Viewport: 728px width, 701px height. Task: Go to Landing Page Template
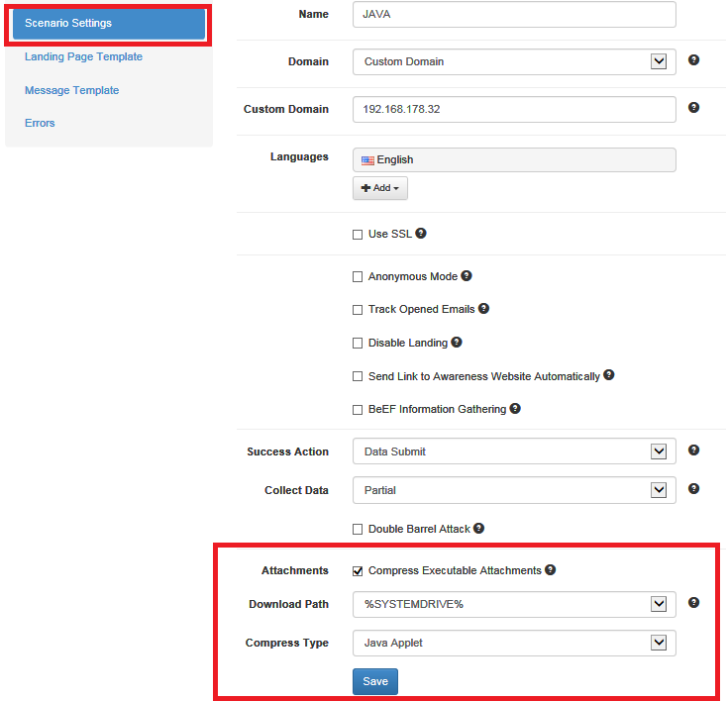[83, 56]
